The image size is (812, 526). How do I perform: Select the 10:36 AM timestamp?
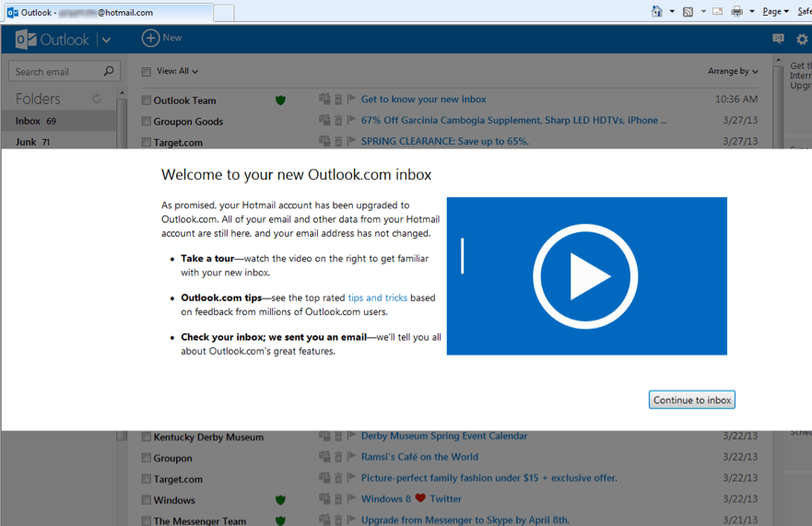tap(736, 99)
